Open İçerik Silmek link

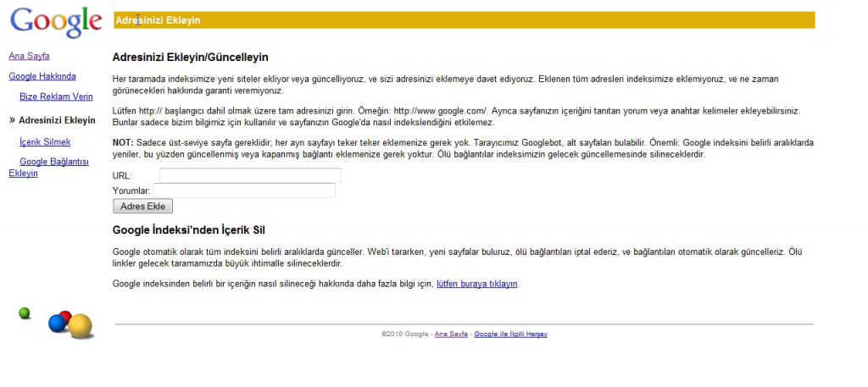[x=45, y=142]
